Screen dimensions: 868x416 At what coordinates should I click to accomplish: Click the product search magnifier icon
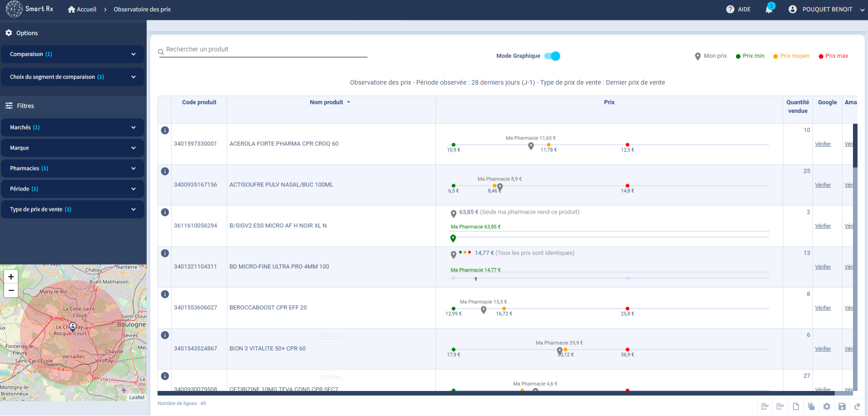click(161, 52)
